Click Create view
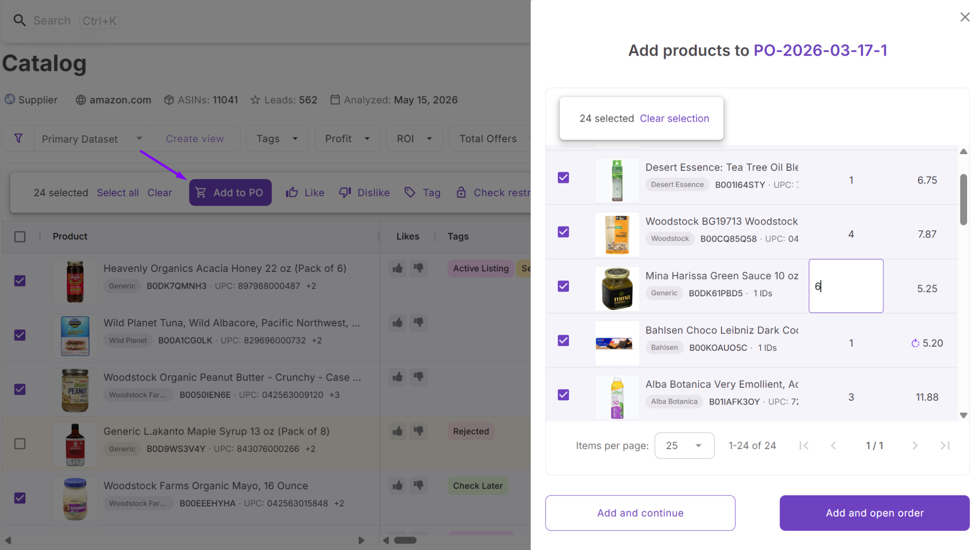This screenshot has height=550, width=980. pyautogui.click(x=195, y=139)
